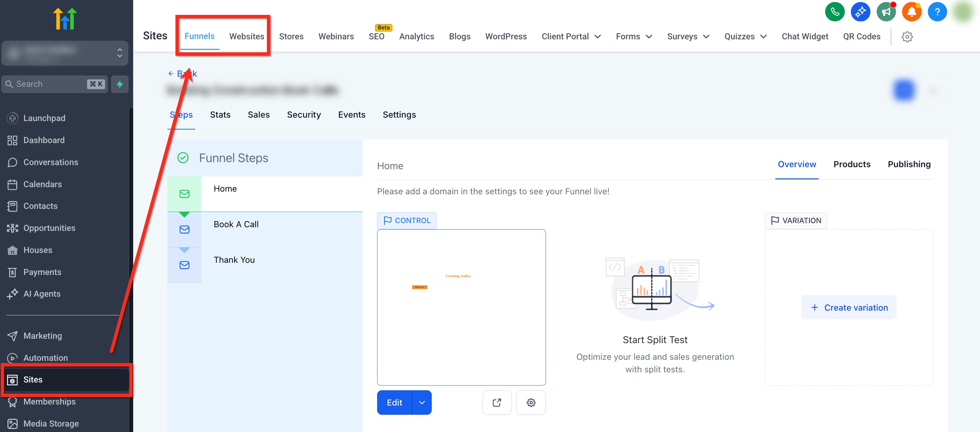Screen dimensions: 980x432
Task: Open page preview in new tab icon
Action: pos(496,402)
